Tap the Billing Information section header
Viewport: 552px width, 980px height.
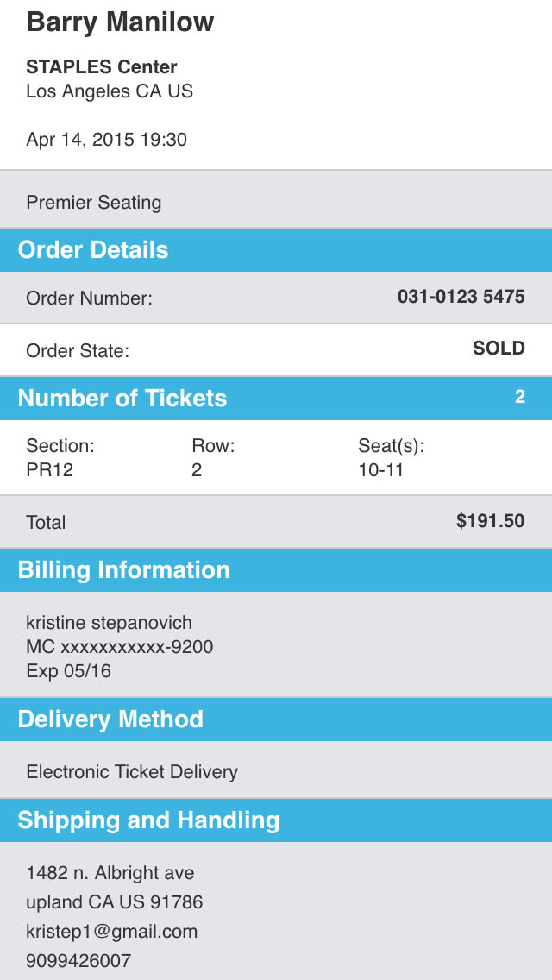point(124,570)
